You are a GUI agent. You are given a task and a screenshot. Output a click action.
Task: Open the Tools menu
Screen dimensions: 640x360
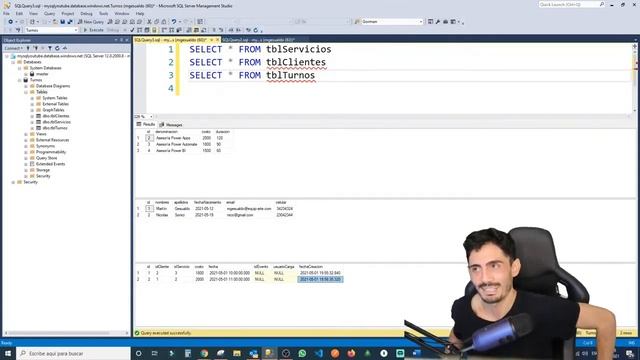click(x=104, y=13)
